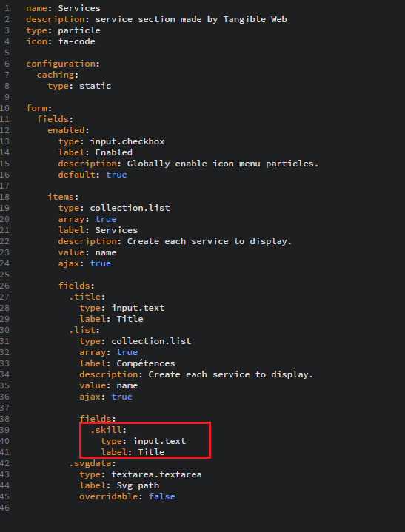Click the "enabled:" key
Viewport: 405px width, 532px height.
pos(68,130)
